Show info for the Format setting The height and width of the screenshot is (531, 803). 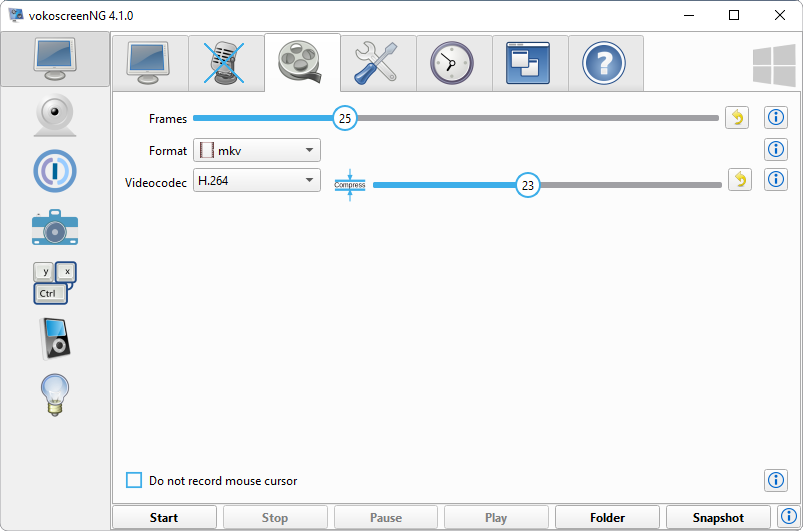(776, 150)
